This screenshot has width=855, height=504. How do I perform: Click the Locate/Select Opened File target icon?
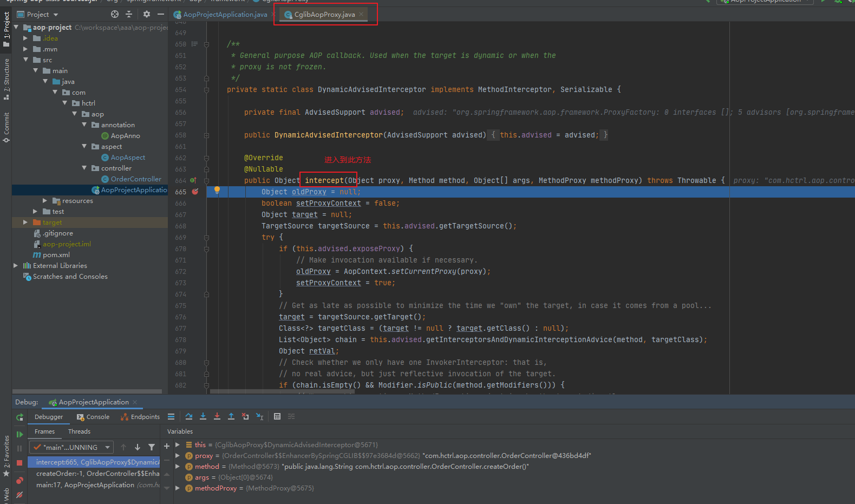coord(114,14)
